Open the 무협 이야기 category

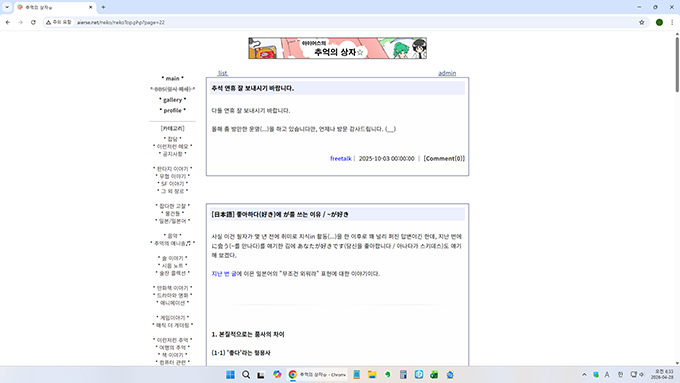click(x=173, y=177)
